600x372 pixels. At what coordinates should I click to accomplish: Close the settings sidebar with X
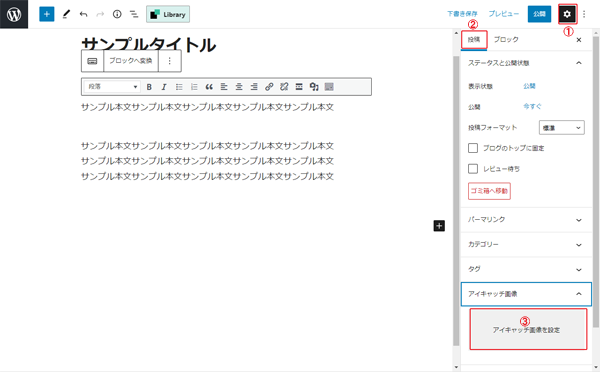tap(579, 40)
